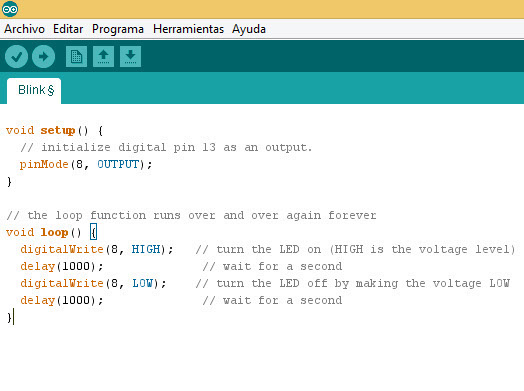Image resolution: width=524 pixels, height=391 pixels.
Task: Open the Archivo menu
Action: [24, 29]
